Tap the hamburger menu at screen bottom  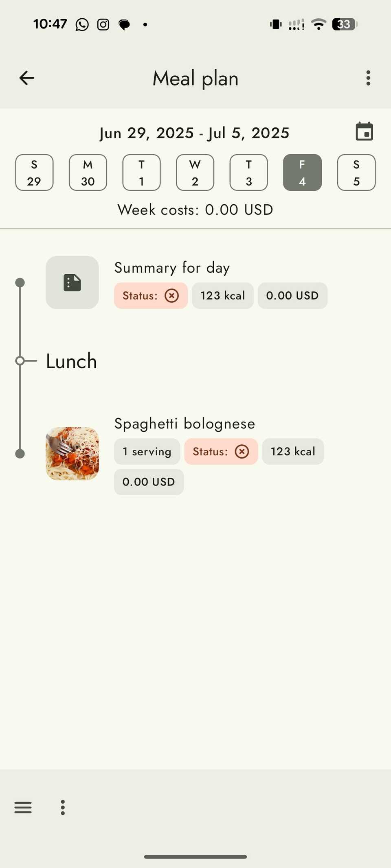coord(23,807)
